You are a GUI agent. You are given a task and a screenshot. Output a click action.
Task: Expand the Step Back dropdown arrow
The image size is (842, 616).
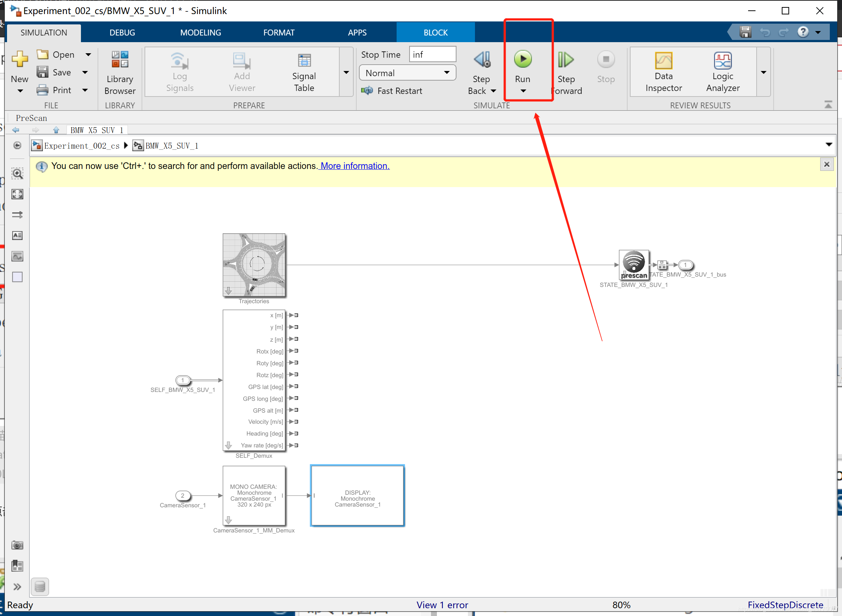pos(493,91)
